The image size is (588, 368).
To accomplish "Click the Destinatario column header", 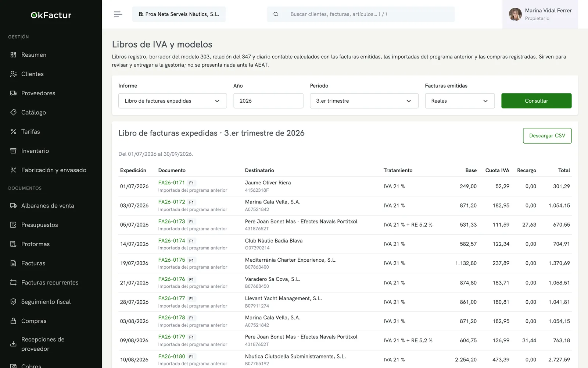I will [x=259, y=170].
